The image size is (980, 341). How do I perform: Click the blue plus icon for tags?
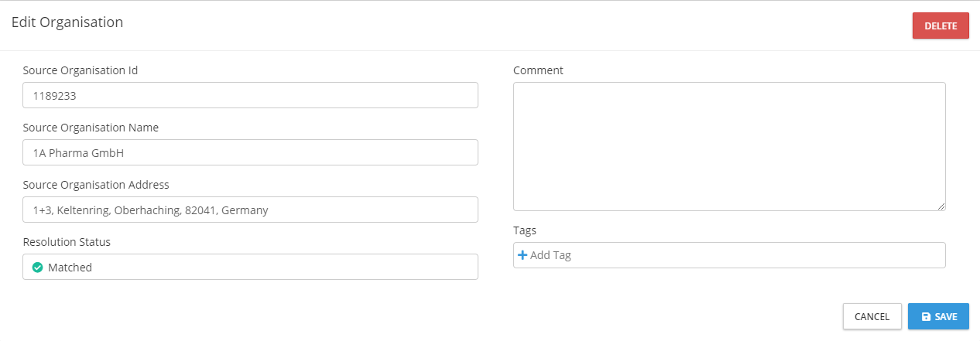pos(522,254)
